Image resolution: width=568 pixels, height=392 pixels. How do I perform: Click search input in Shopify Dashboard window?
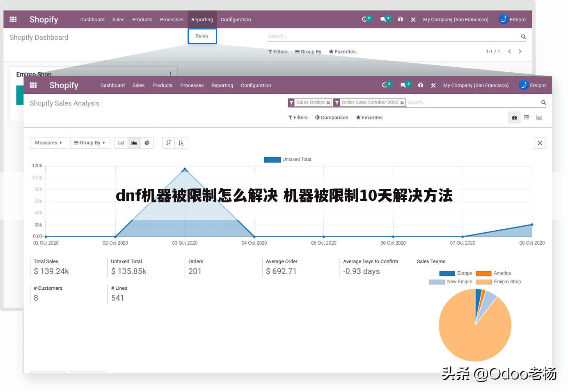(x=393, y=37)
